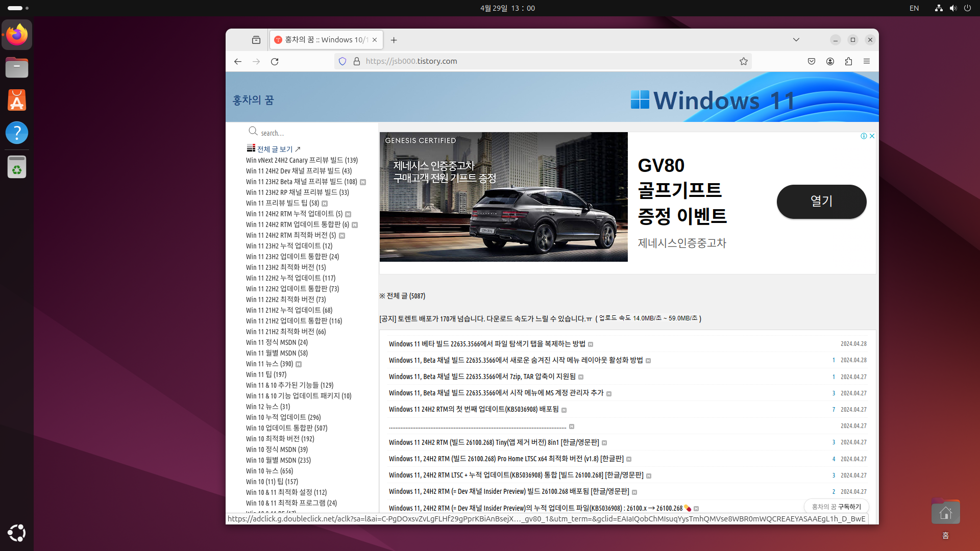Open Firefox application menu hamburger icon

click(867, 61)
